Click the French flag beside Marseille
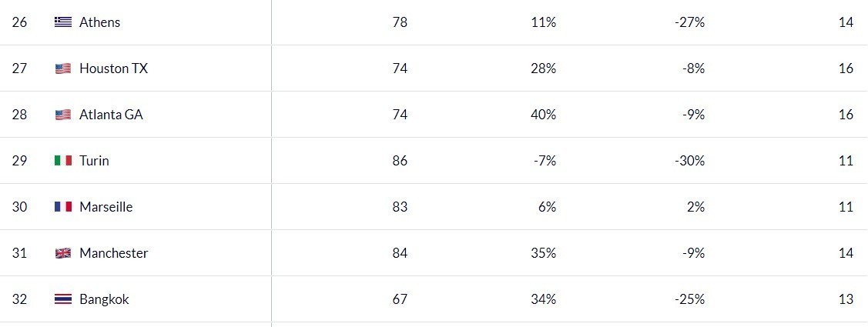 point(63,207)
